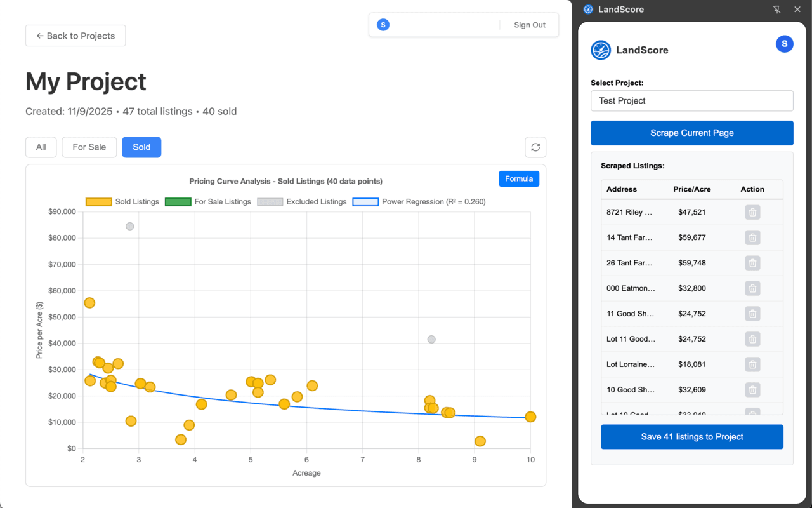The height and width of the screenshot is (508, 812).
Task: Delete the Lot Lorraine listing
Action: click(x=752, y=364)
